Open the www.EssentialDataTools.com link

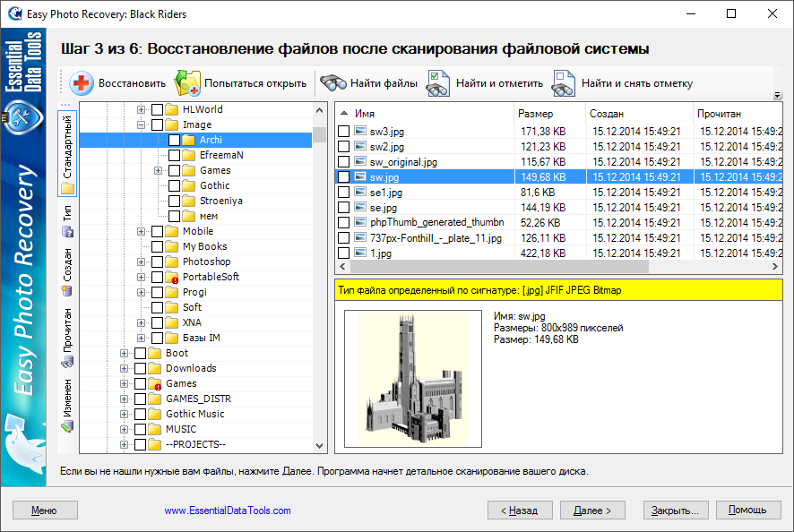pos(228,511)
